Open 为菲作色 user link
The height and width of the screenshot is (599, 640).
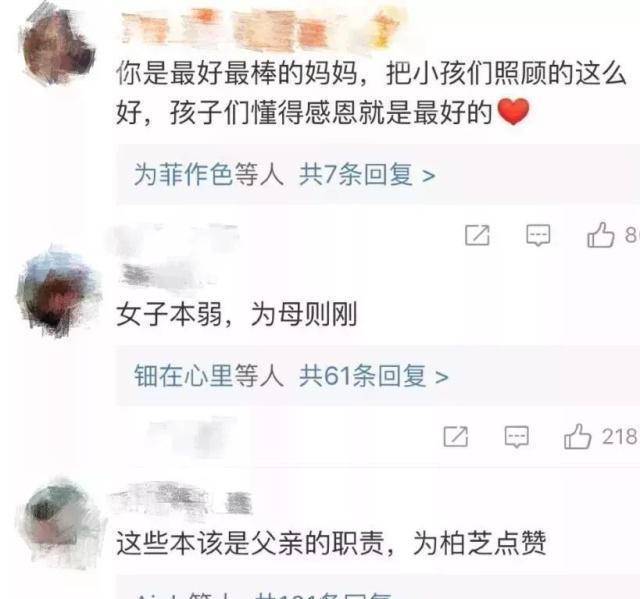coord(183,175)
